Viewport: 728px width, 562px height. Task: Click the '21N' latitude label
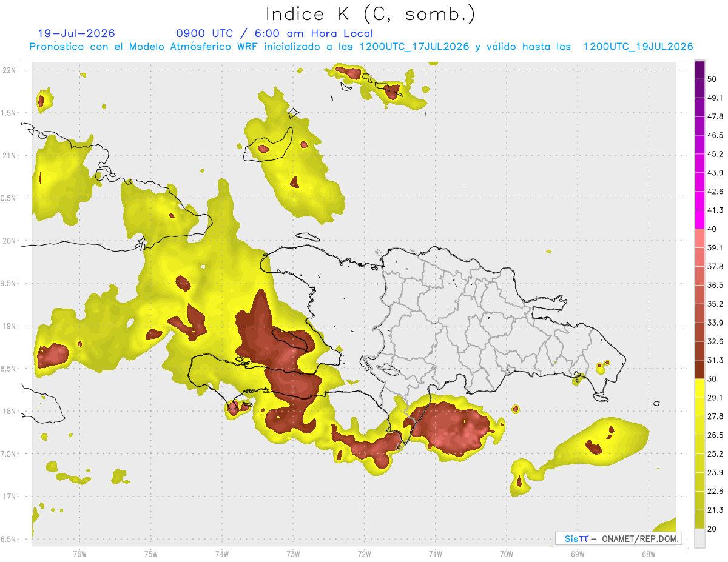(9, 155)
